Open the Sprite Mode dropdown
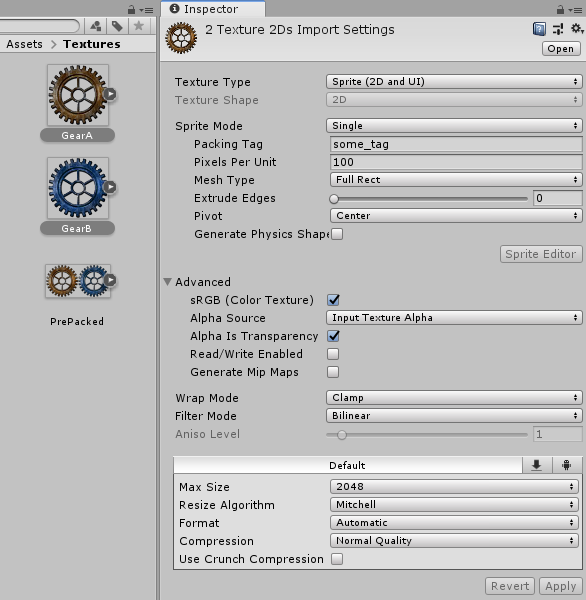The width and height of the screenshot is (586, 600). 454,126
